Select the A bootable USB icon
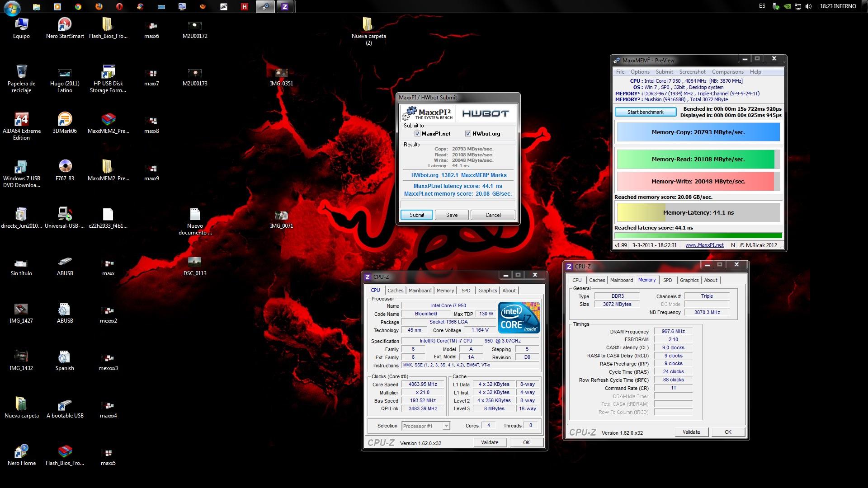 click(65, 408)
